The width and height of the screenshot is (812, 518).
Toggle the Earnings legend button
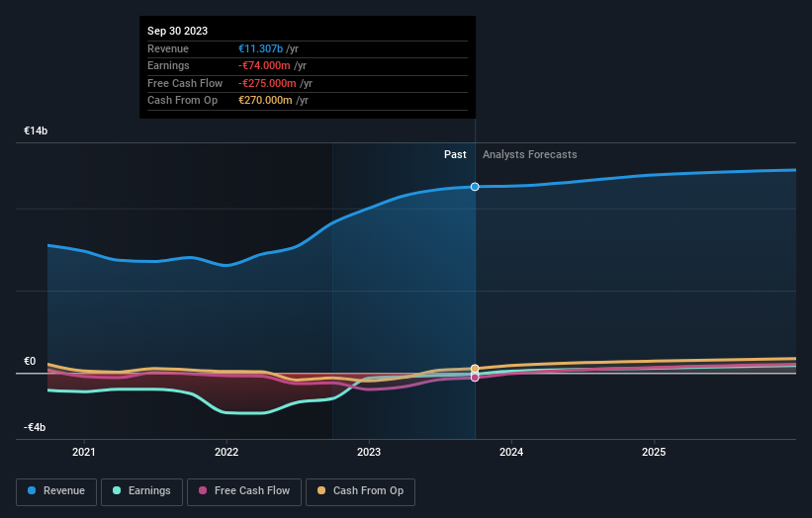[x=141, y=491]
